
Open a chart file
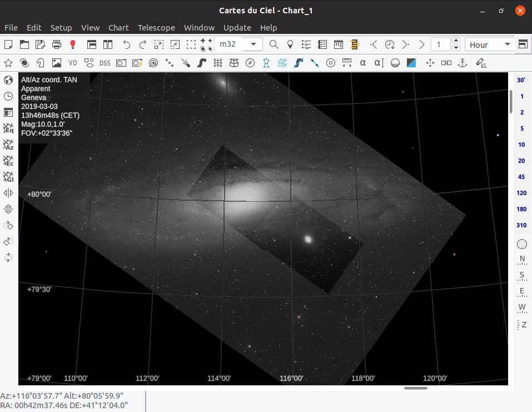click(24, 44)
